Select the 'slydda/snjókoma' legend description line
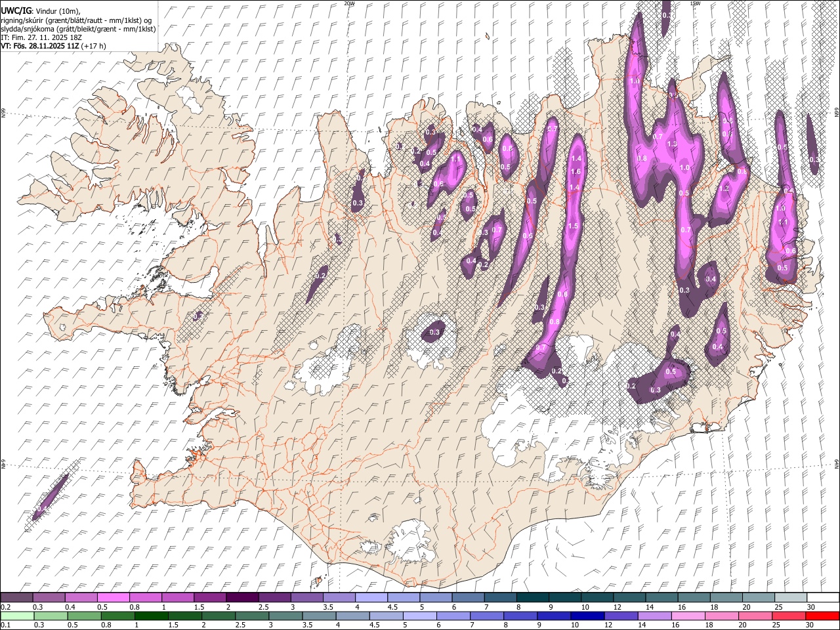840x630 pixels. pyautogui.click(x=78, y=29)
